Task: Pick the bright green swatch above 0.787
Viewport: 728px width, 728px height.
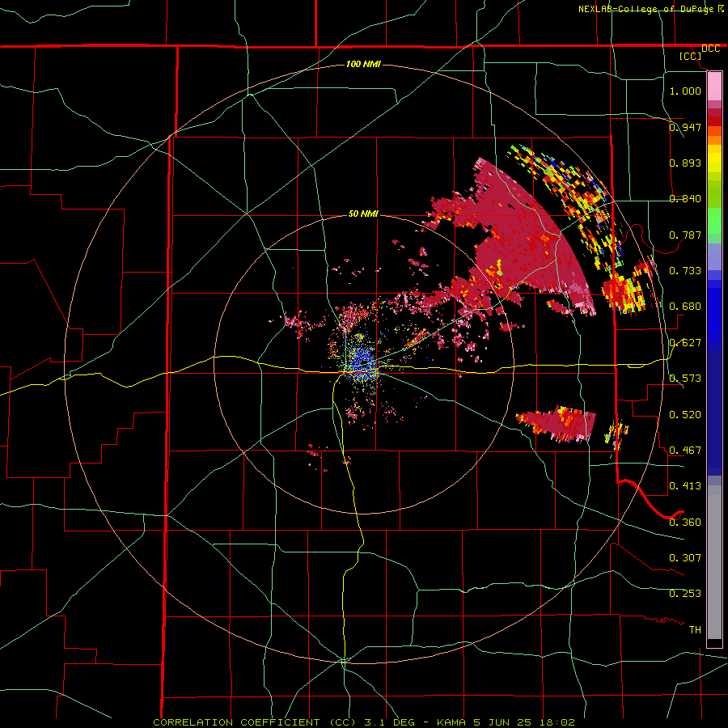Action: click(714, 221)
